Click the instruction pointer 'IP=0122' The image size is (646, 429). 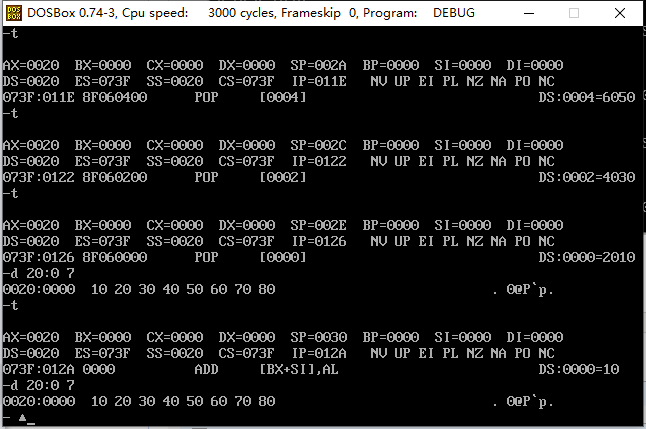pyautogui.click(x=319, y=161)
